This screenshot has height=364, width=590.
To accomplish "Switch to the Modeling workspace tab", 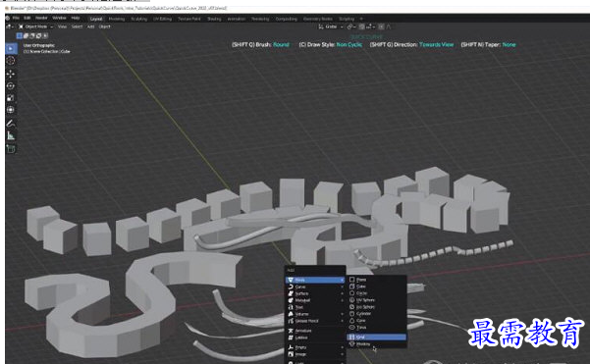I will click(x=117, y=19).
